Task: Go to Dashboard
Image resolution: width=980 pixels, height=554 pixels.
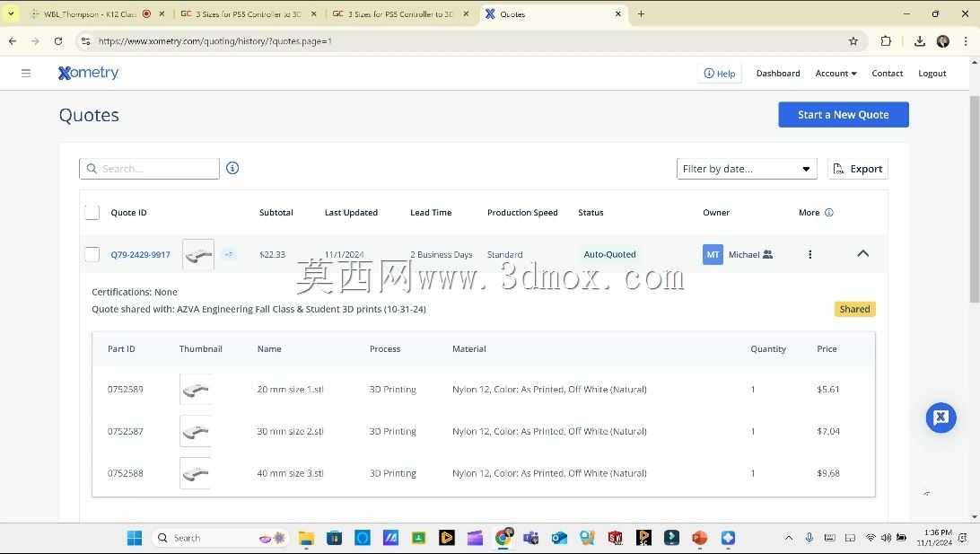Action: (x=777, y=73)
